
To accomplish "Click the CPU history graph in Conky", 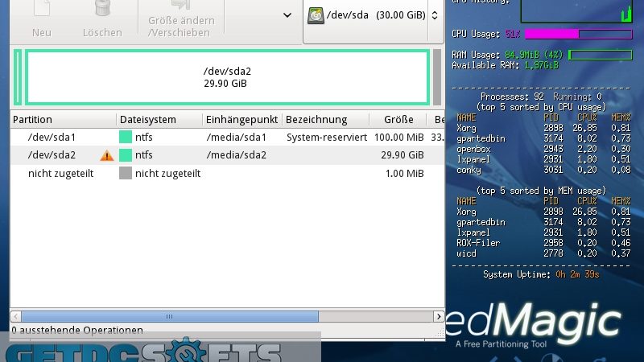I will click(576, 11).
